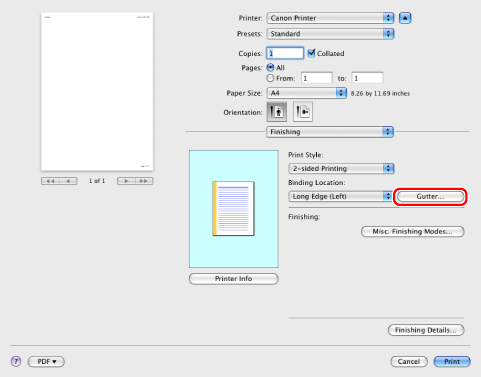
Task: Open the Printer dropdown
Action: click(x=330, y=18)
